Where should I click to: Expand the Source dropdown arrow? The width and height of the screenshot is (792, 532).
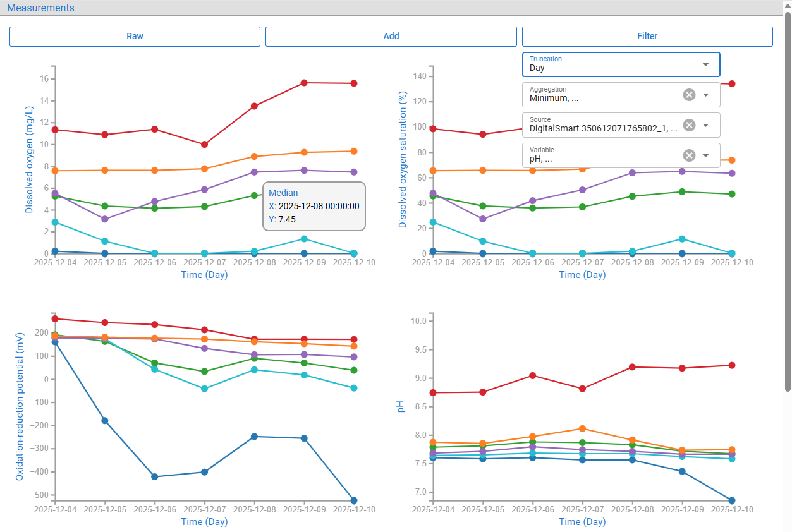pyautogui.click(x=706, y=125)
